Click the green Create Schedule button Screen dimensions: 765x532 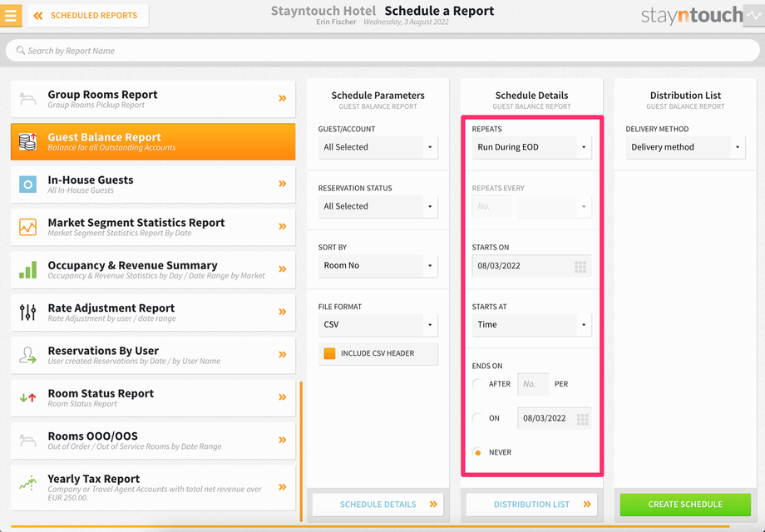point(685,505)
